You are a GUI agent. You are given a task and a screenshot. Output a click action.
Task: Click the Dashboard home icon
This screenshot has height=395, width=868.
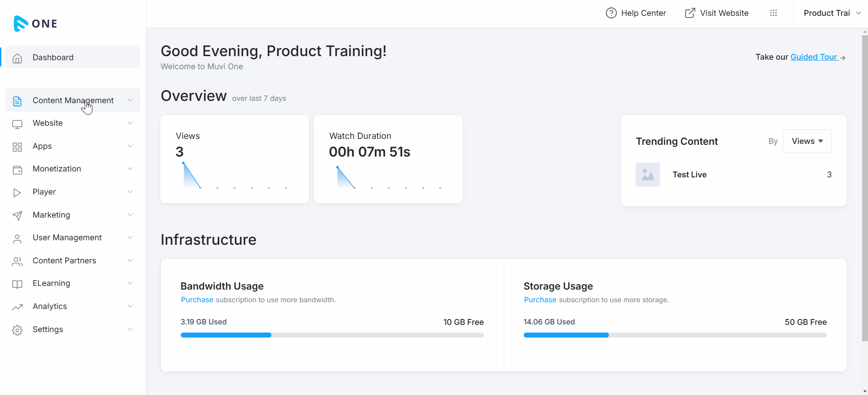point(17,58)
